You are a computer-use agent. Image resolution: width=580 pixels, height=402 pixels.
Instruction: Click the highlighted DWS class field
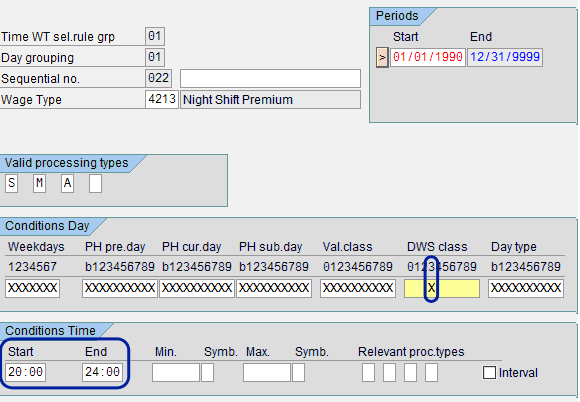[x=442, y=288]
